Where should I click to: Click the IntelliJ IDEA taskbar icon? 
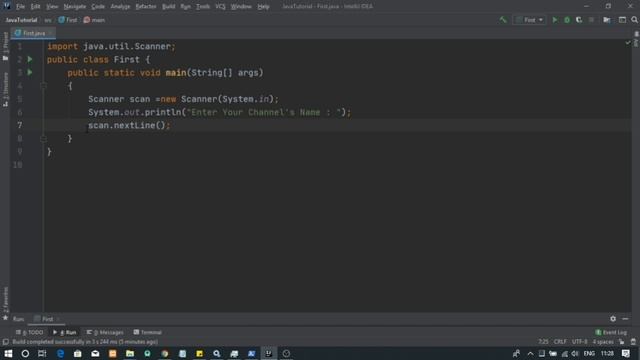click(x=269, y=353)
